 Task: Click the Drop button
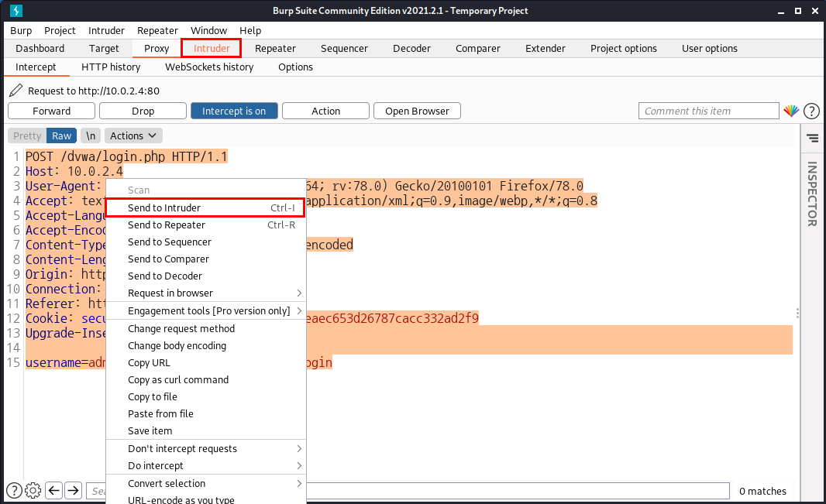(x=143, y=111)
